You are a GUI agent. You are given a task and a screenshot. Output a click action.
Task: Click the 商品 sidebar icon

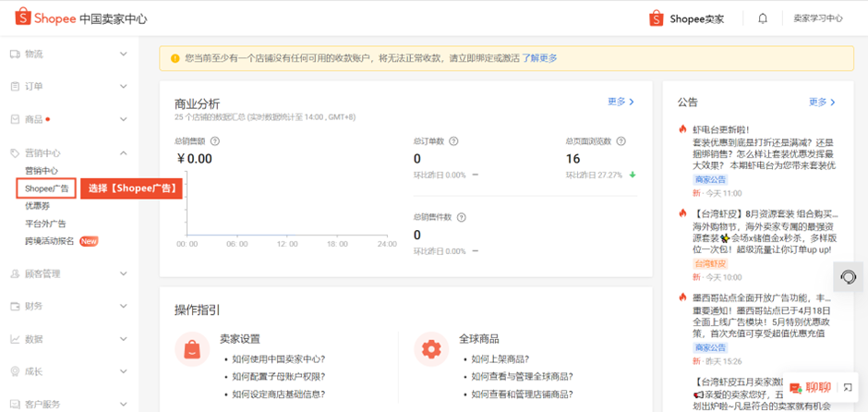15,119
